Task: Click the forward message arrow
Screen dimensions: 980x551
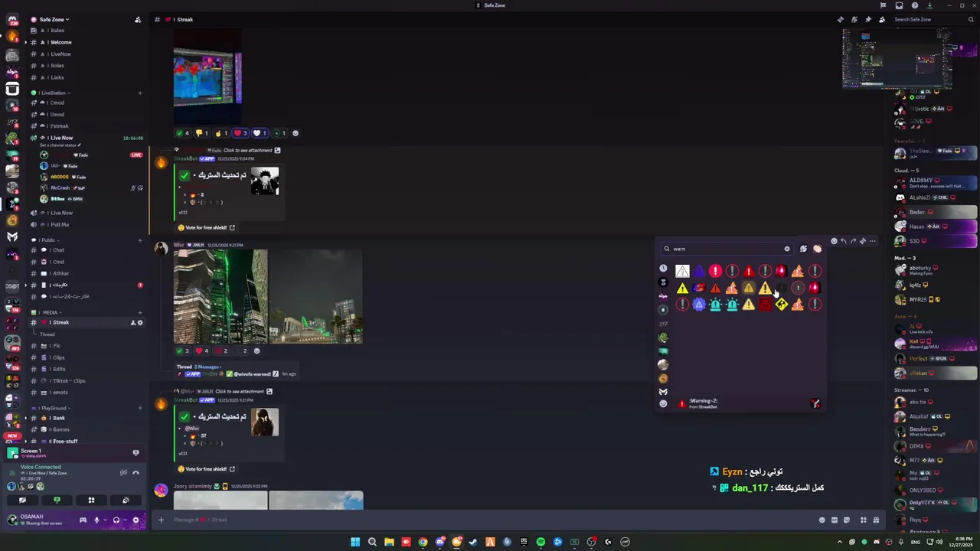Action: (x=853, y=241)
